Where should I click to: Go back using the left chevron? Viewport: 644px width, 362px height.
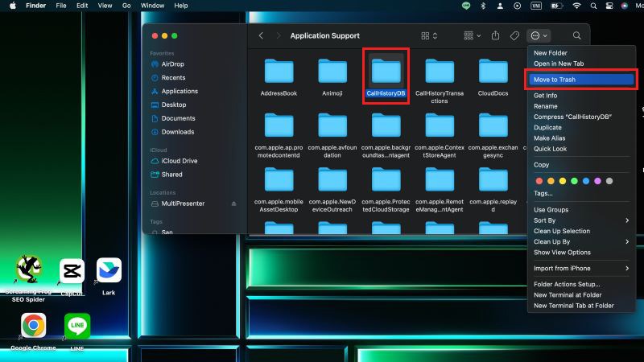261,36
